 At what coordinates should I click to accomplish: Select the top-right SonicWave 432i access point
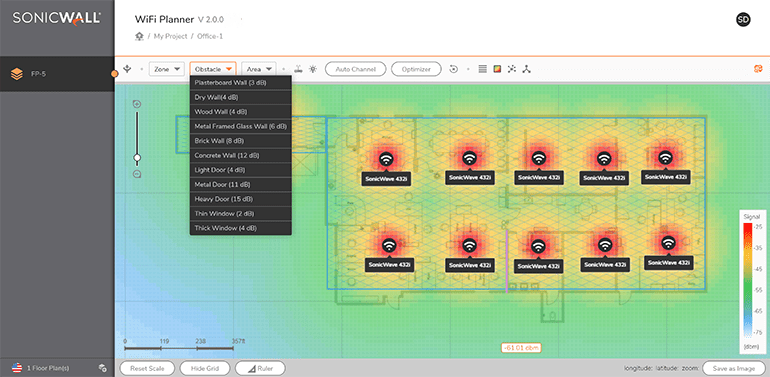point(665,158)
